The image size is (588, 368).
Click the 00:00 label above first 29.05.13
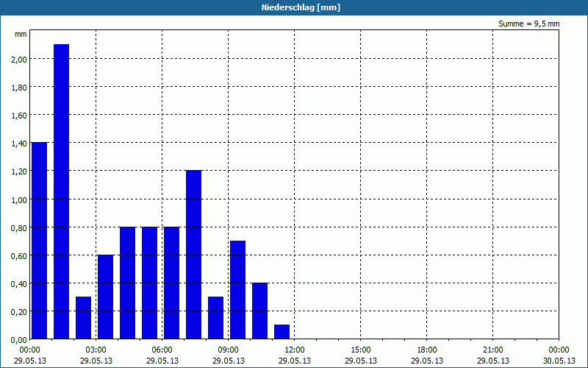tap(30, 350)
